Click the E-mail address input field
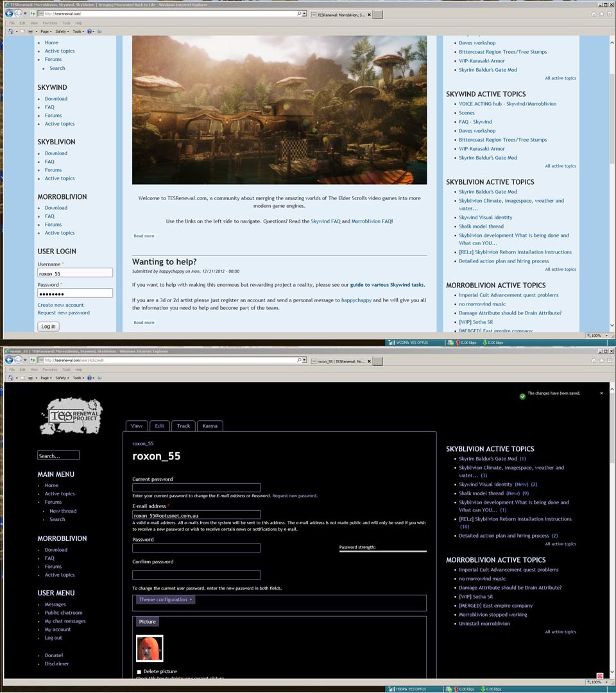 [196, 515]
